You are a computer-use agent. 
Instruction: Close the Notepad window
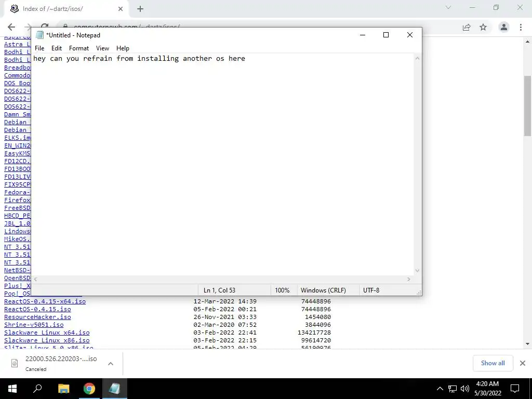[410, 35]
